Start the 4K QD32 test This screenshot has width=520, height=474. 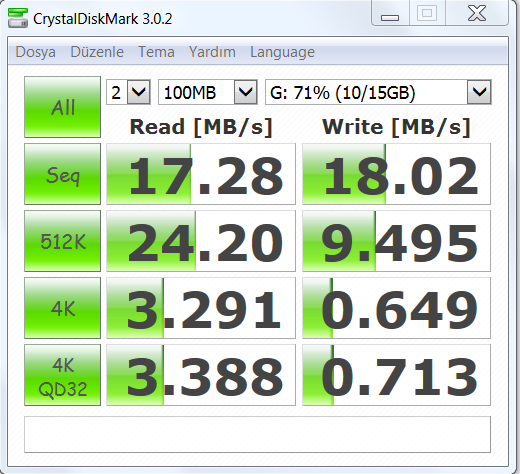pos(62,375)
